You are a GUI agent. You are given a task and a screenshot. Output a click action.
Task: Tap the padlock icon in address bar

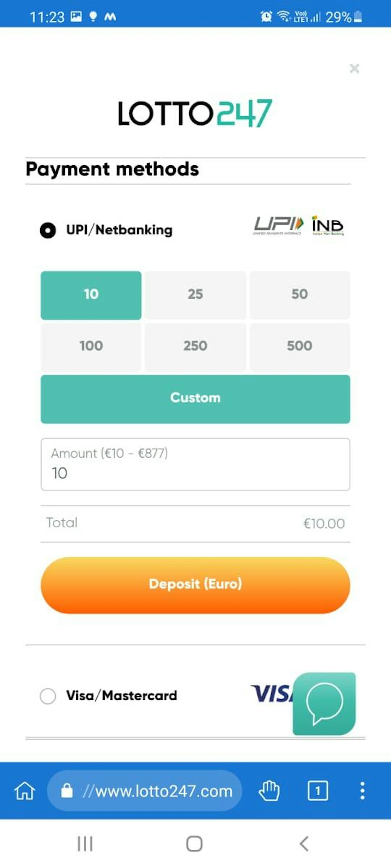coord(67,791)
